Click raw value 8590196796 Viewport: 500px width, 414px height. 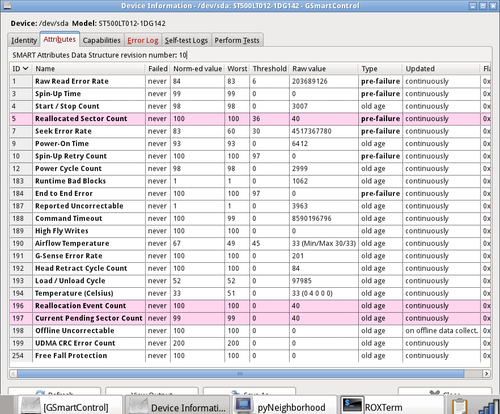(x=312, y=218)
